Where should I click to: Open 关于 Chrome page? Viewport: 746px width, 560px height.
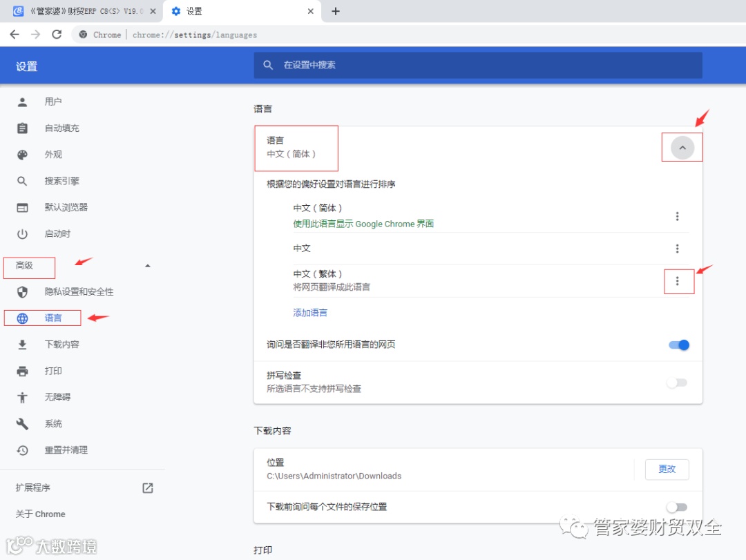[x=41, y=514]
